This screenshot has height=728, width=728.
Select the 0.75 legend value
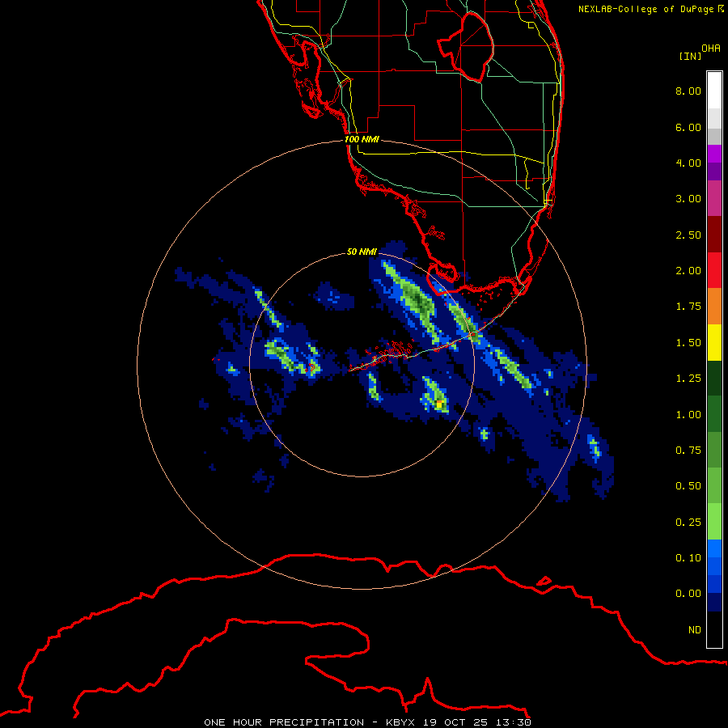(x=688, y=451)
